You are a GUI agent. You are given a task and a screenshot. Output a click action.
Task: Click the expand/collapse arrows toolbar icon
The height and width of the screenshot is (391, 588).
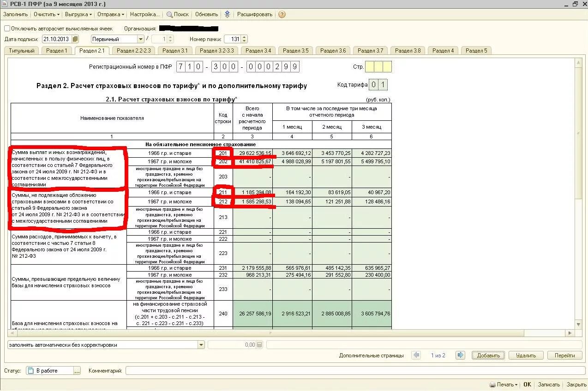coord(227,14)
